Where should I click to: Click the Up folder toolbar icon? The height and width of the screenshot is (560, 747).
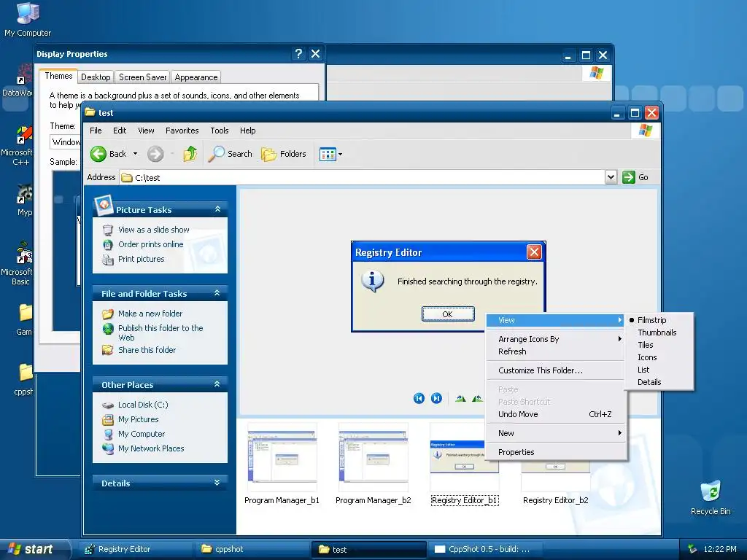[190, 154]
